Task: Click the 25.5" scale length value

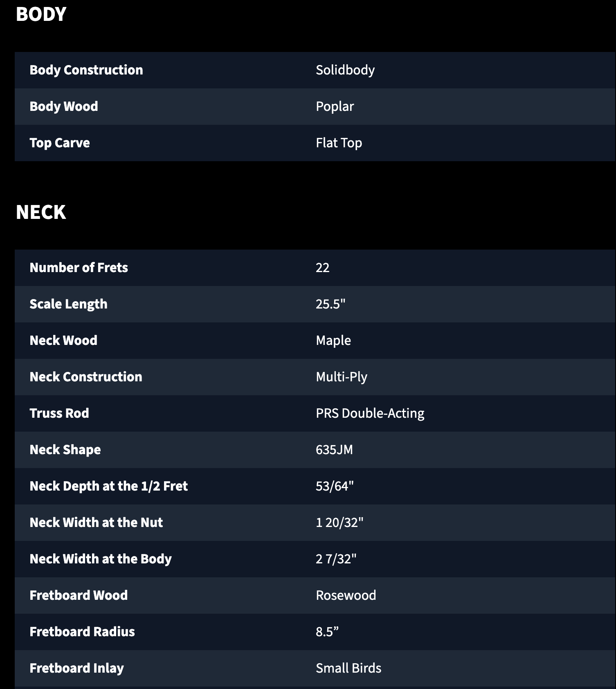Action: click(330, 304)
